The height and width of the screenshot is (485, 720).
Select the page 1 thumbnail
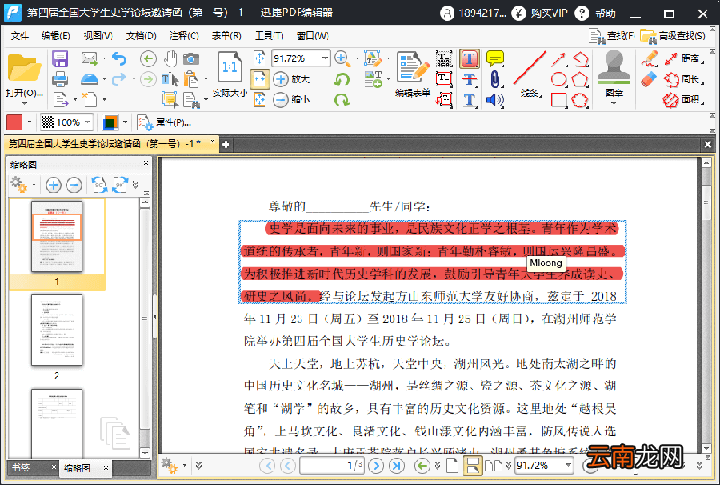click(x=57, y=237)
